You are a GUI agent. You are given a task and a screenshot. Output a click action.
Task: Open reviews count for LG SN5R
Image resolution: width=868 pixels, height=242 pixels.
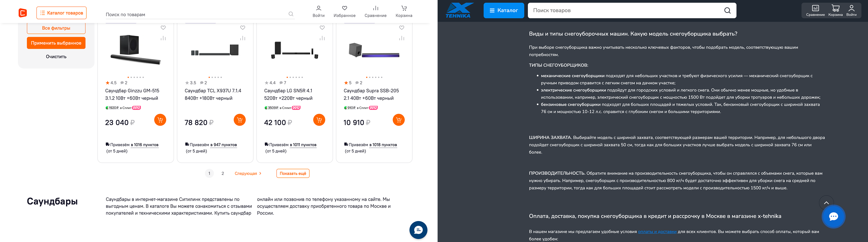pos(283,83)
